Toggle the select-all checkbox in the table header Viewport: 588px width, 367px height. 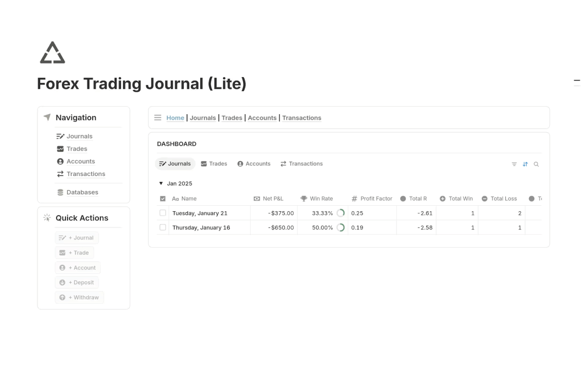tap(163, 199)
